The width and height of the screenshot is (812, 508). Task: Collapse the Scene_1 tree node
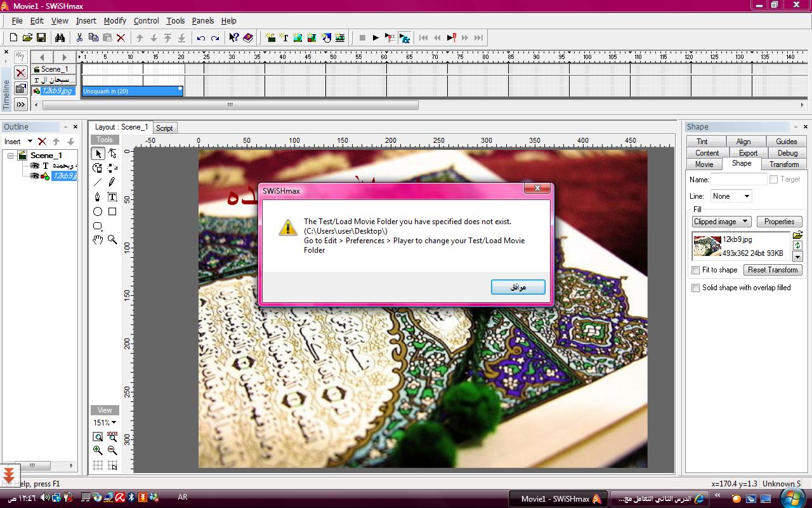(11, 156)
